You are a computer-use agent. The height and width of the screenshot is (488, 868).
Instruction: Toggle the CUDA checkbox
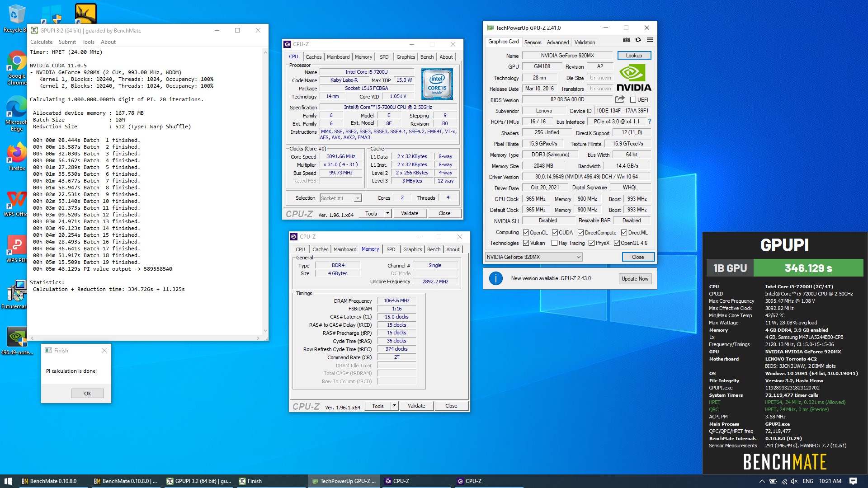(555, 233)
